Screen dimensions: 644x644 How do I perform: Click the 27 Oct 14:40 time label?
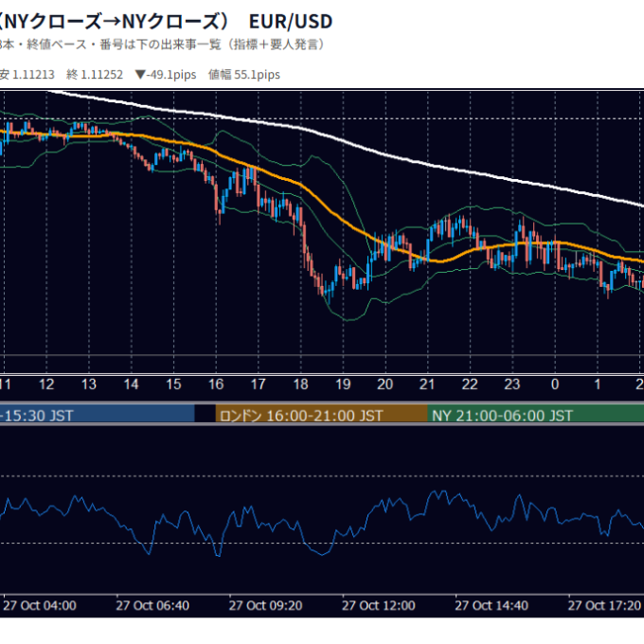(x=492, y=606)
